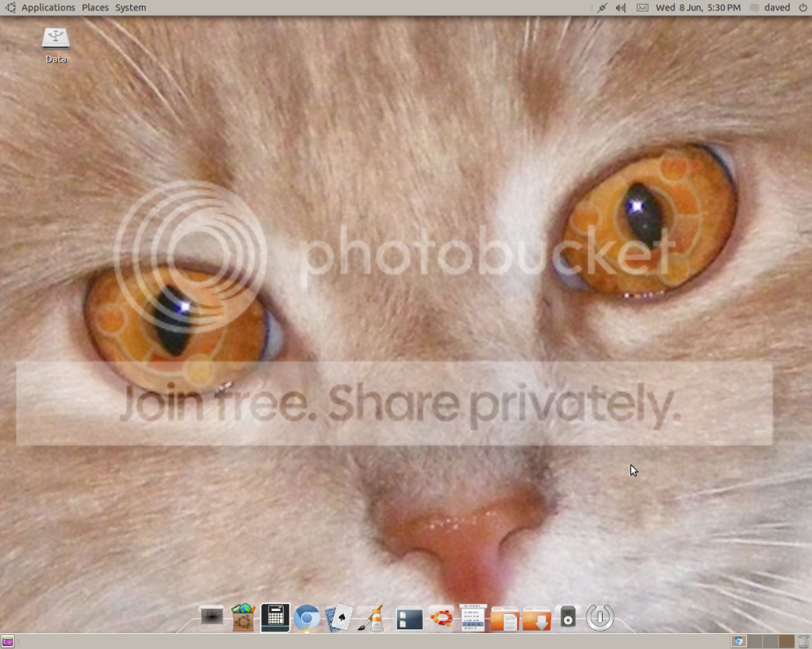Open the documents folder in dock
812x649 pixels.
point(504,619)
